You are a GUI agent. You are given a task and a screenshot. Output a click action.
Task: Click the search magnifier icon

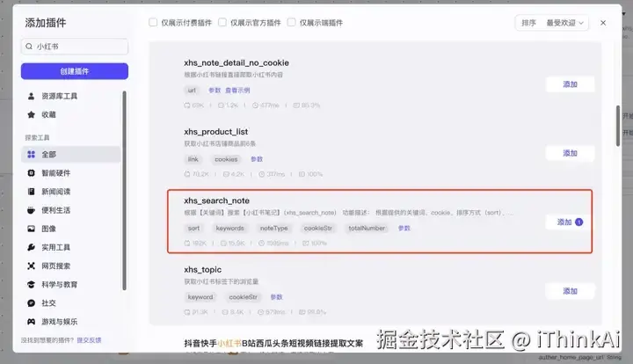(x=29, y=47)
